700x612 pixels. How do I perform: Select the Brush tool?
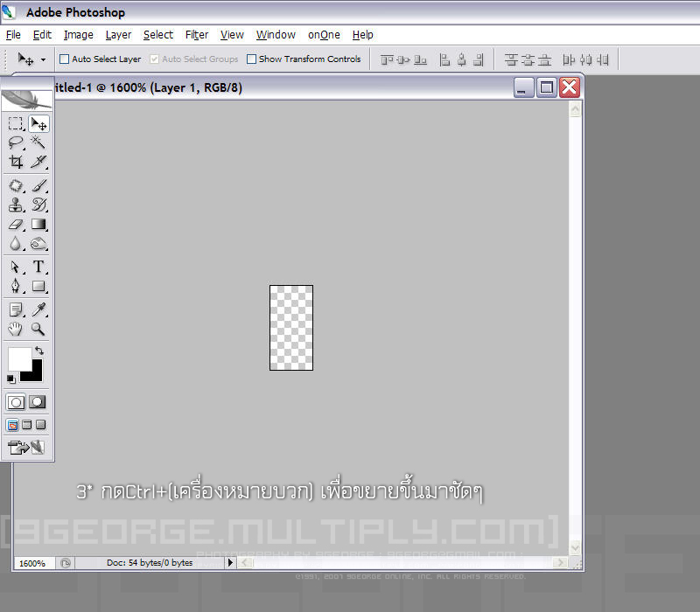click(38, 185)
